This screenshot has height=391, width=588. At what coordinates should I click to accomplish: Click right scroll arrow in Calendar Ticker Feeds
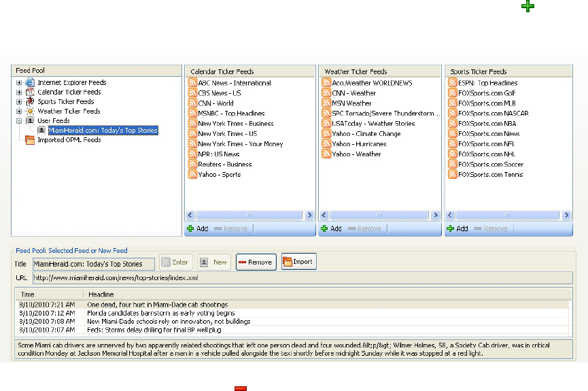click(309, 215)
